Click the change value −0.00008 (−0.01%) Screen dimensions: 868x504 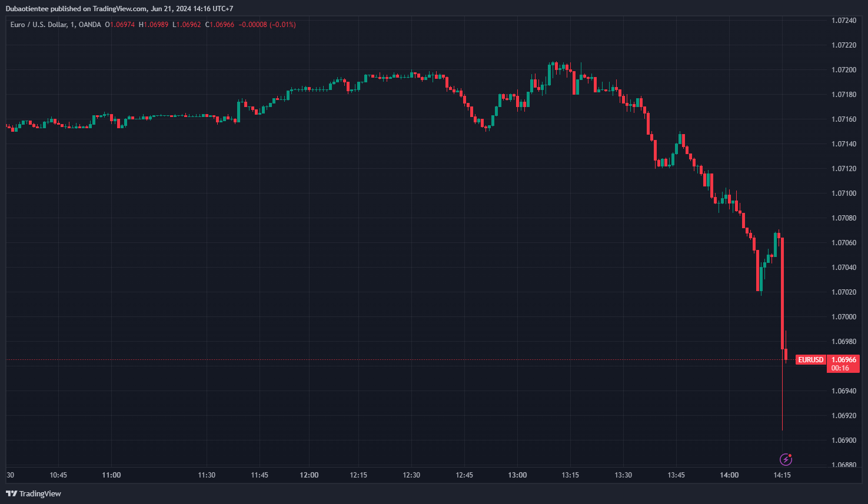pyautogui.click(x=267, y=25)
